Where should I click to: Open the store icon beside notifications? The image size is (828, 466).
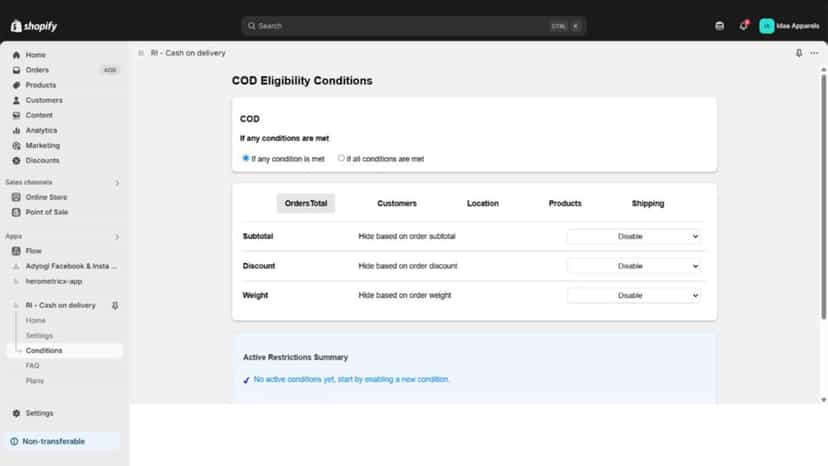coord(719,26)
